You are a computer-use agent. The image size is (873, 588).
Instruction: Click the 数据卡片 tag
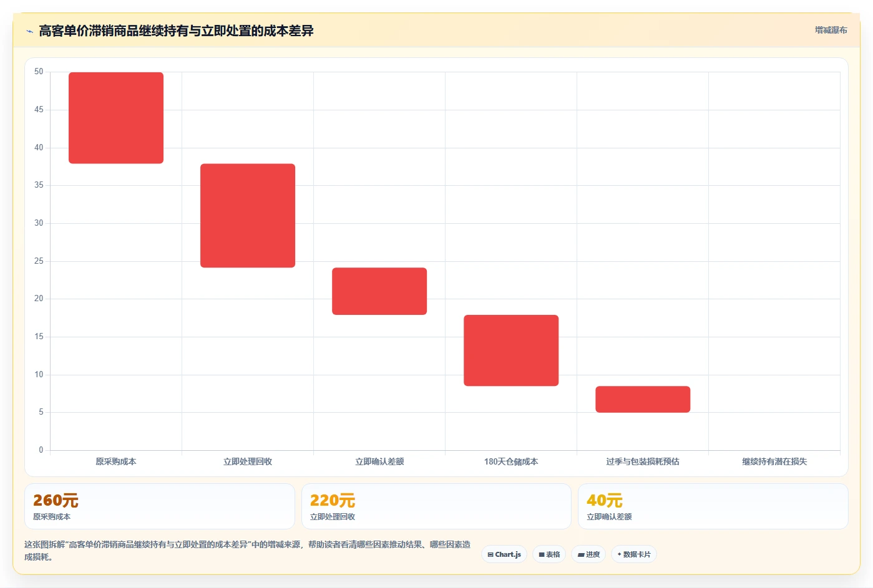click(633, 554)
